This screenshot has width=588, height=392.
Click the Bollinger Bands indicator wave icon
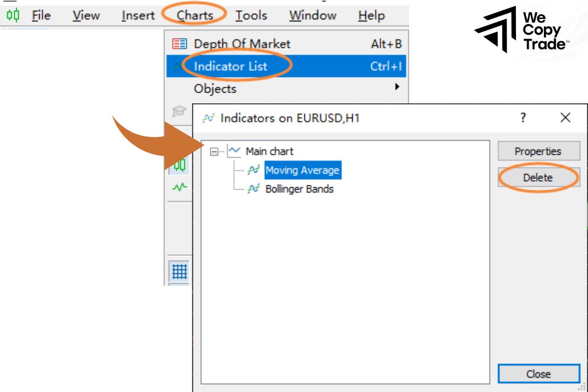tap(254, 188)
